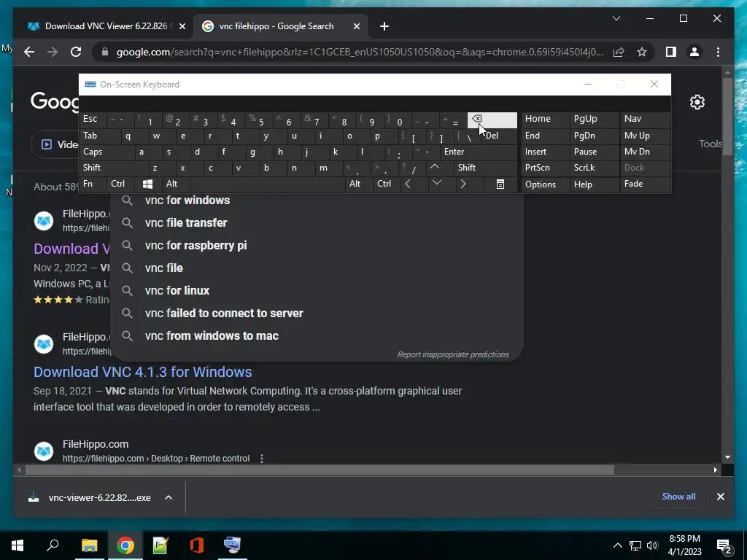Click the address bar URL
This screenshot has width=747, height=560.
360,52
